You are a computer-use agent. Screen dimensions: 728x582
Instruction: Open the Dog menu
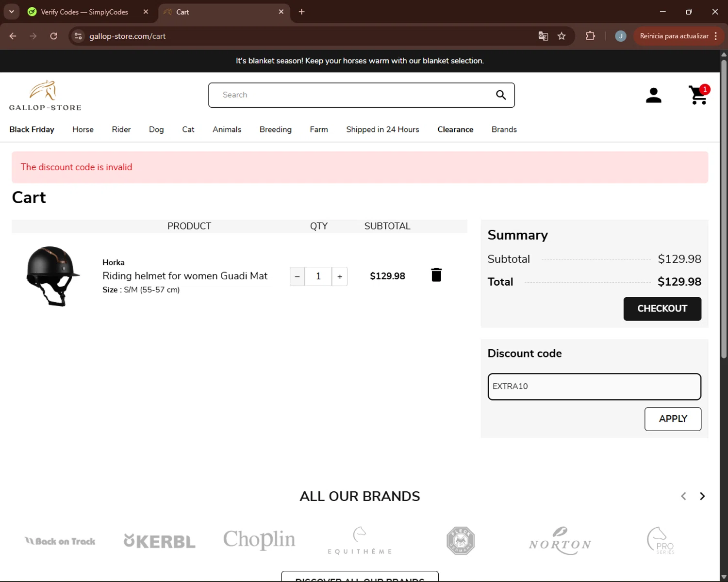point(156,129)
